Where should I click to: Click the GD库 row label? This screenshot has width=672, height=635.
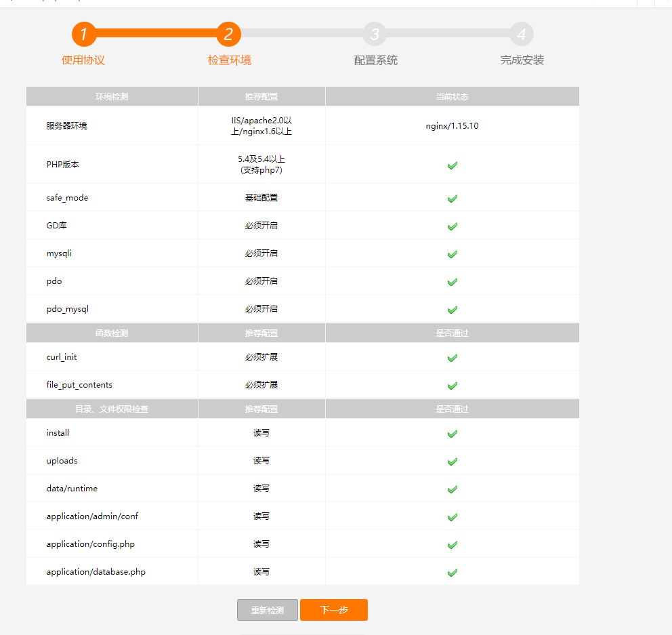pos(57,225)
